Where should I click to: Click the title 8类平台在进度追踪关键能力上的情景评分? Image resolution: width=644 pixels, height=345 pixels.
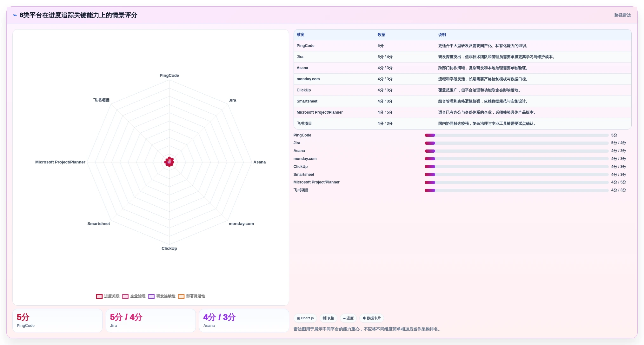(78, 15)
